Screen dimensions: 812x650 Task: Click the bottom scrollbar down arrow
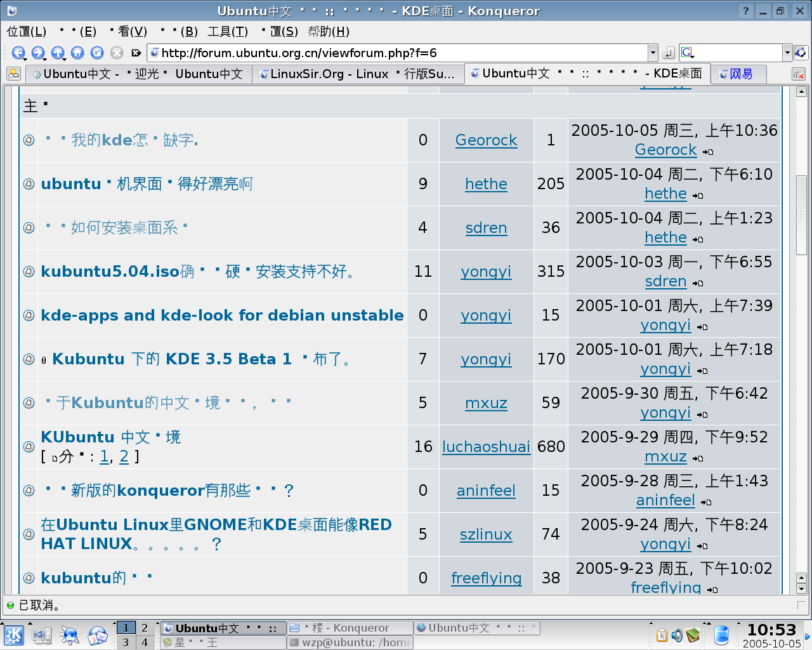point(801,589)
